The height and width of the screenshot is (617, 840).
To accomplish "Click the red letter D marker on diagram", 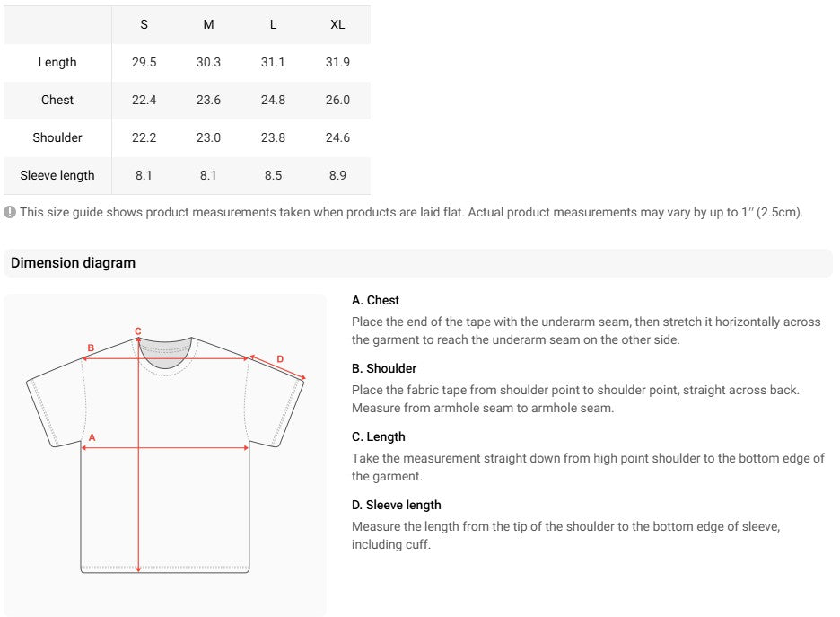I will [x=280, y=359].
